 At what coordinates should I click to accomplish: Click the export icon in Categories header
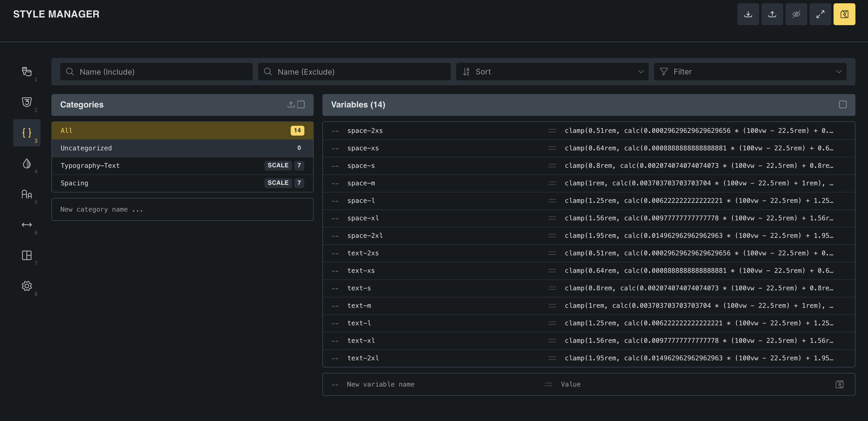click(291, 104)
